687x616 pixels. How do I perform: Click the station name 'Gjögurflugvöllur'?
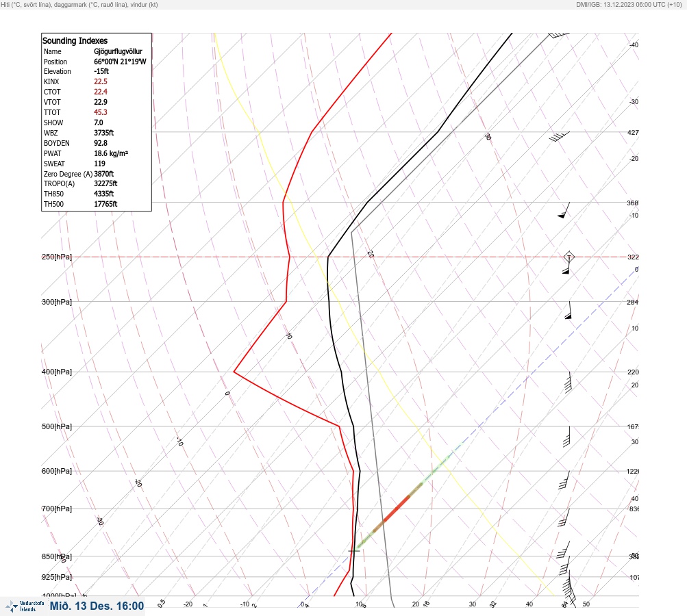click(118, 51)
